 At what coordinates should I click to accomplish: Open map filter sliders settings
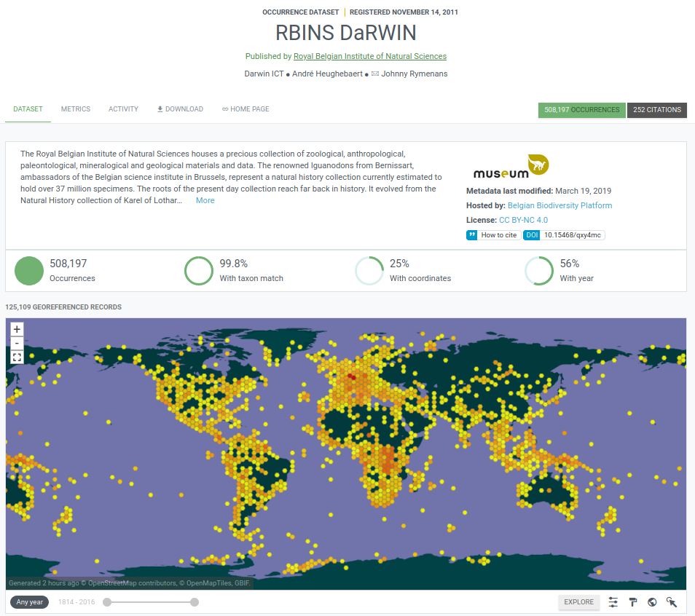(613, 602)
